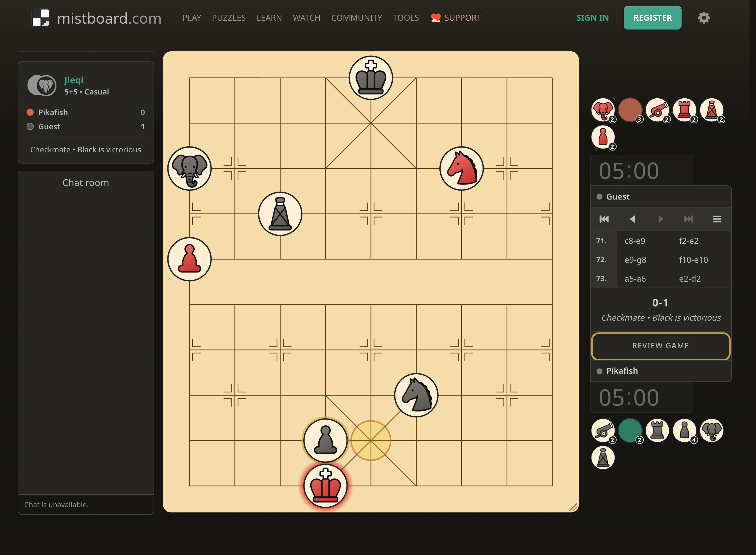Open the move list hamburger menu

click(x=717, y=219)
